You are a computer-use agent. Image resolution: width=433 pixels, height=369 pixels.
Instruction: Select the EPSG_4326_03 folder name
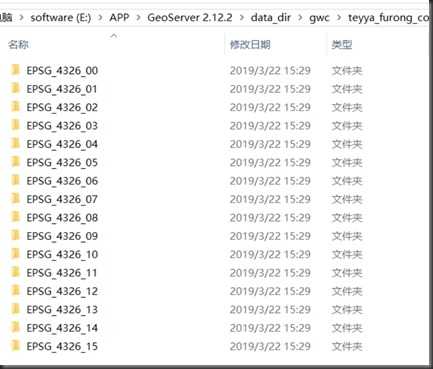click(62, 126)
